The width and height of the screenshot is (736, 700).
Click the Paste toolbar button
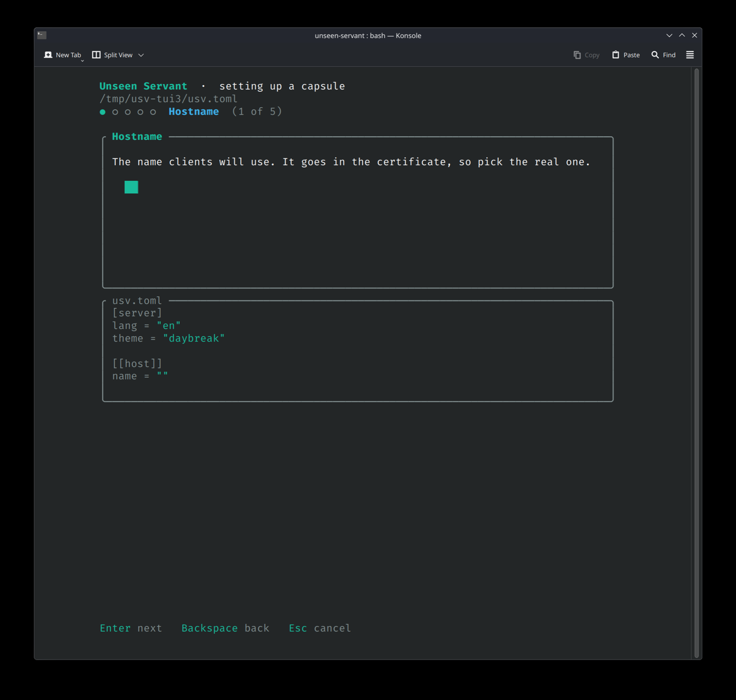click(626, 55)
